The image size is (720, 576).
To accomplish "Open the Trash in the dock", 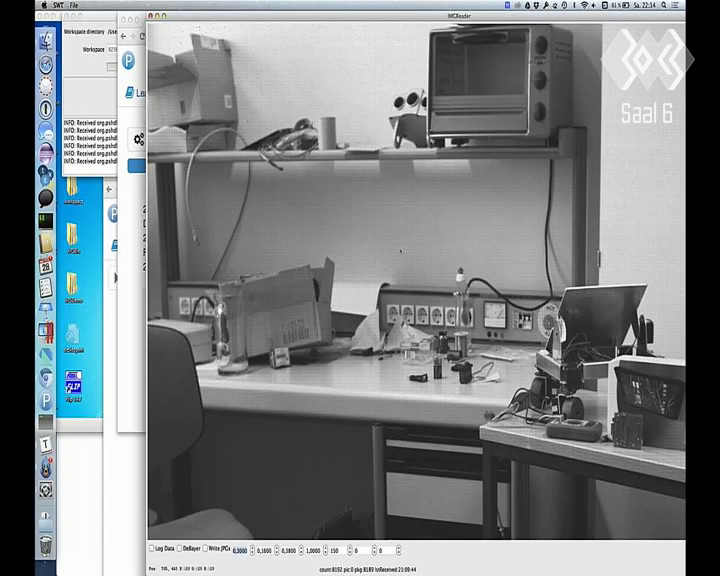I will pos(46,545).
